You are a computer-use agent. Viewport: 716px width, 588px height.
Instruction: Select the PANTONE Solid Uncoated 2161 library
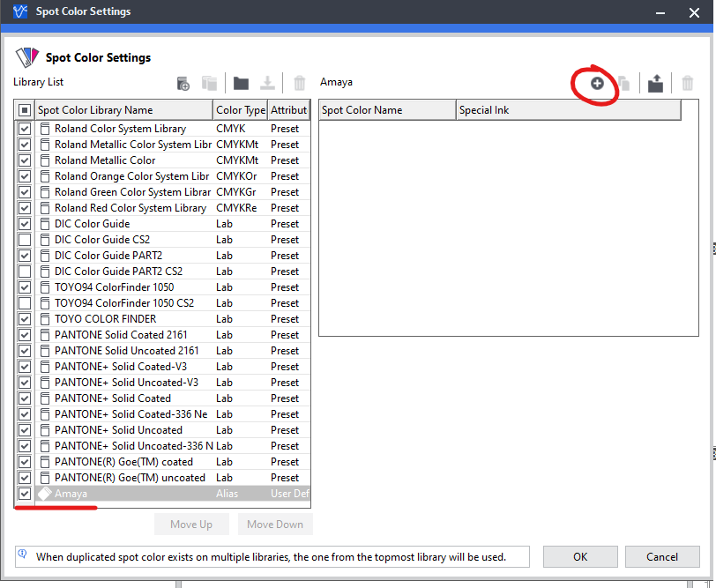tap(126, 351)
